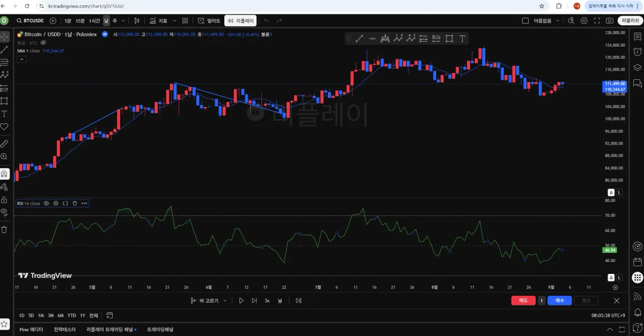644x336 pixels.
Task: Open the 전략테스터 tab
Action: (65, 330)
